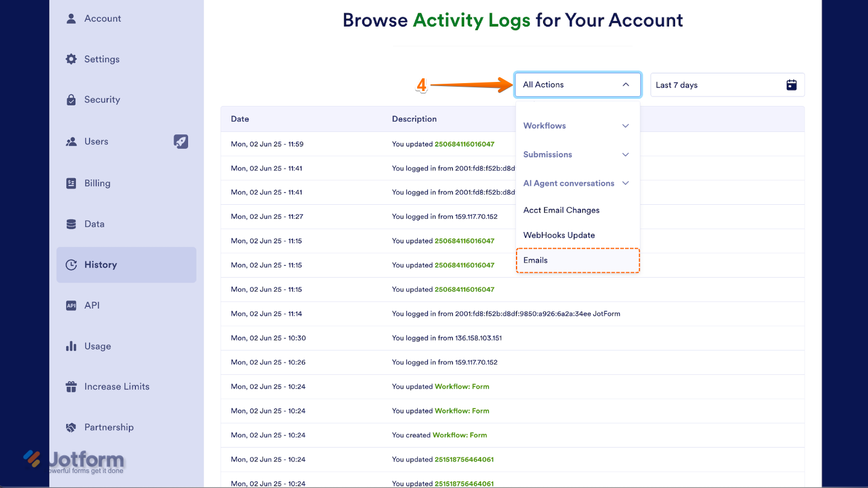Click the API badge icon in sidebar

[x=72, y=305]
